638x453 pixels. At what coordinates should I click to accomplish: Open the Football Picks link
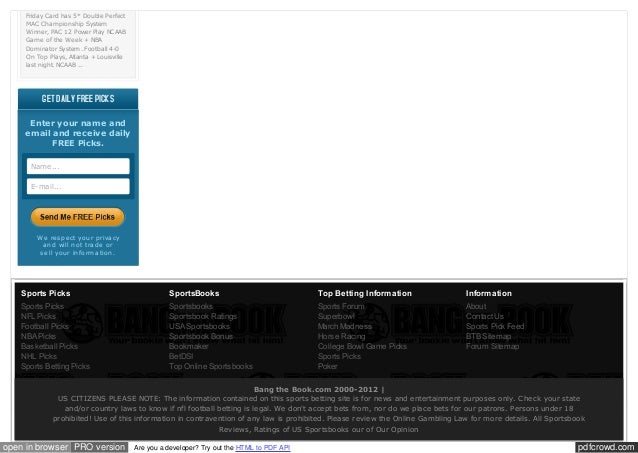45,326
